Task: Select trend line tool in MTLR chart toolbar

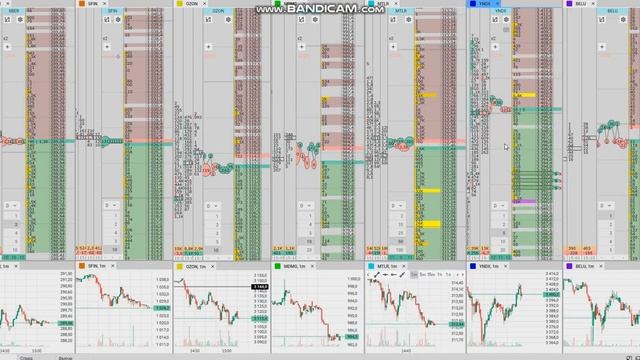Action: 377,275
